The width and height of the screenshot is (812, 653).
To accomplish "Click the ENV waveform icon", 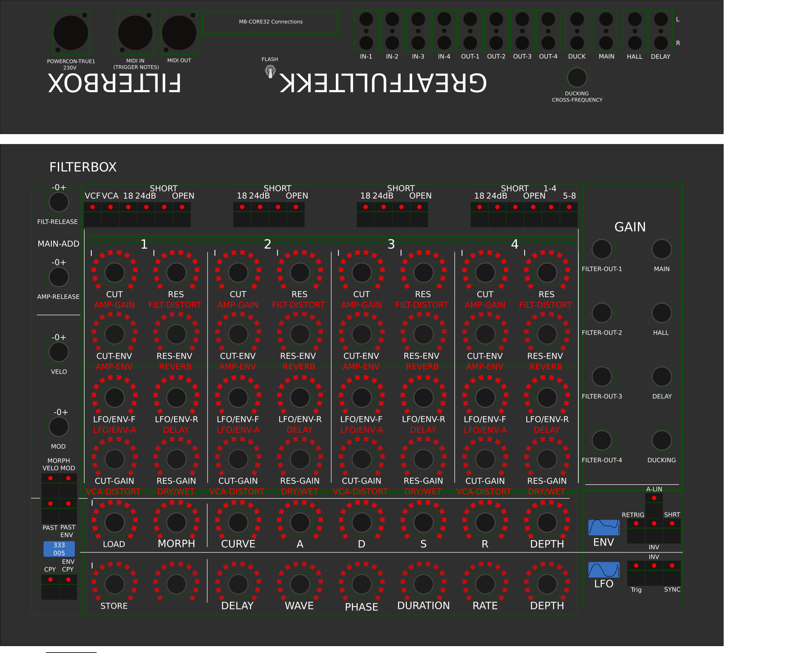I will [x=604, y=527].
